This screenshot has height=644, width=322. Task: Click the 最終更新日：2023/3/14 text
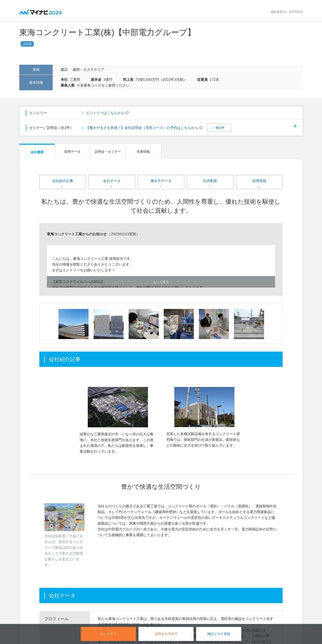pos(287,12)
